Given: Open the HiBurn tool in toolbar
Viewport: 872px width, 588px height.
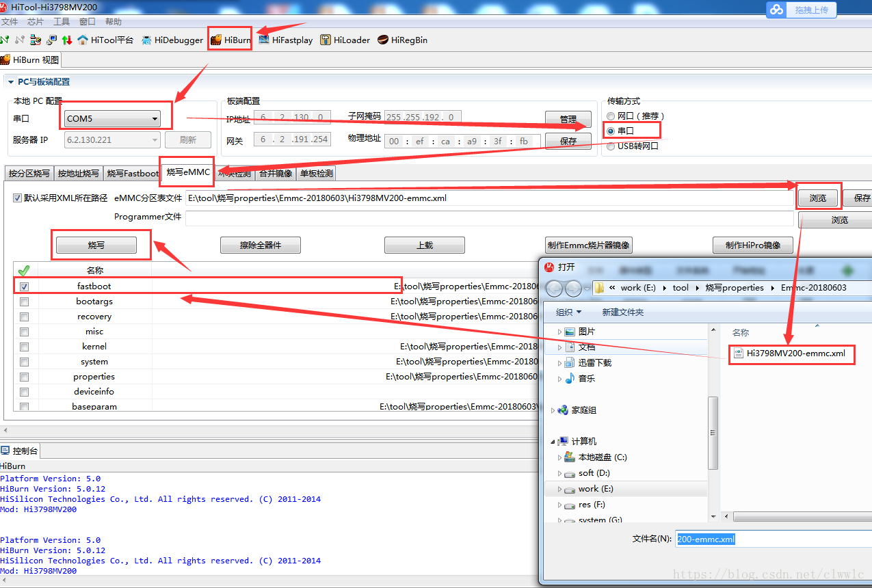Looking at the screenshot, I should click(x=230, y=40).
